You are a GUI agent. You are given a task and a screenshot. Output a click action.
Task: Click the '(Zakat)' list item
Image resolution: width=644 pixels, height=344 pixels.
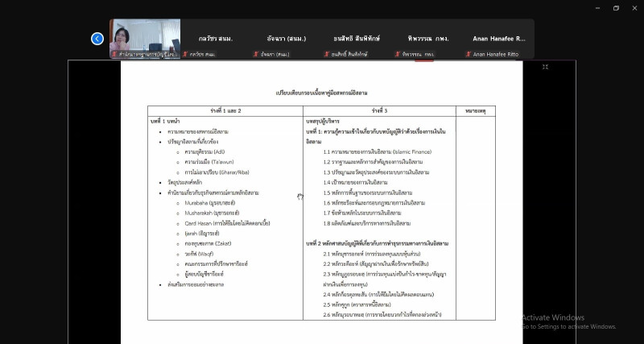pos(208,243)
